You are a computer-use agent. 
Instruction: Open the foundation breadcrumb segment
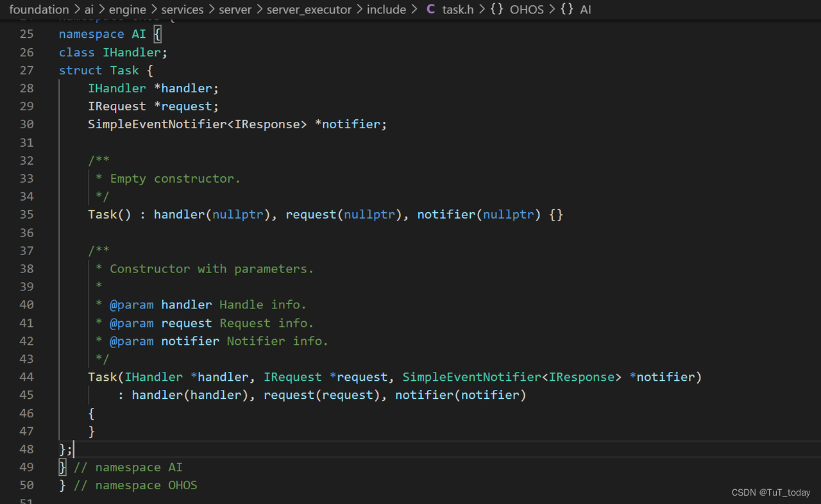(x=39, y=10)
